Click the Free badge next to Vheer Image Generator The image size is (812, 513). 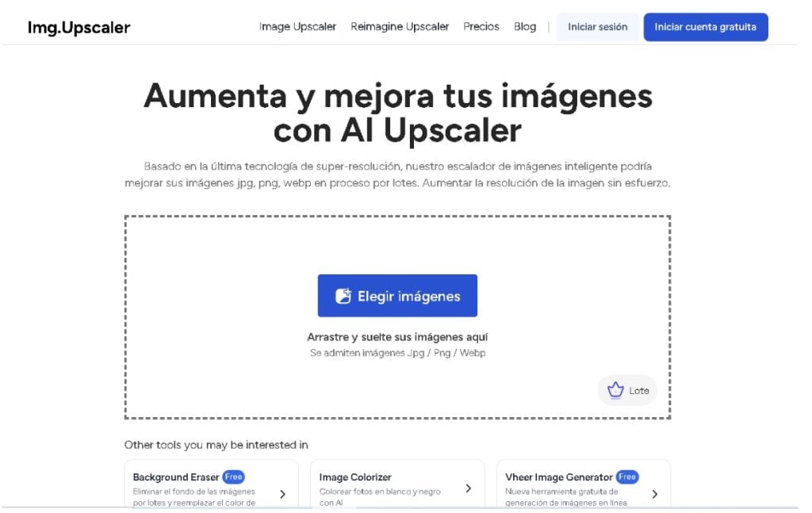pyautogui.click(x=627, y=477)
